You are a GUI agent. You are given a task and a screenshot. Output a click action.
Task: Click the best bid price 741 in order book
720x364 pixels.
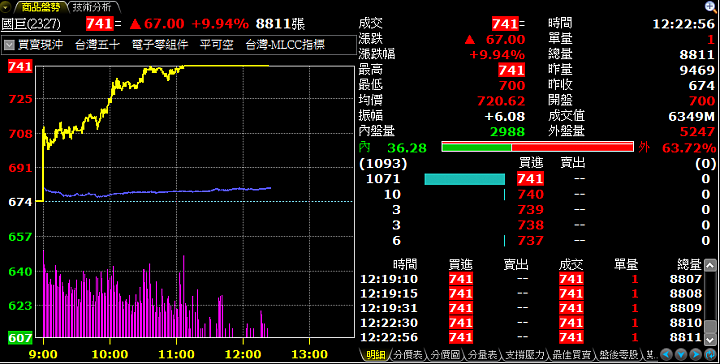530,179
